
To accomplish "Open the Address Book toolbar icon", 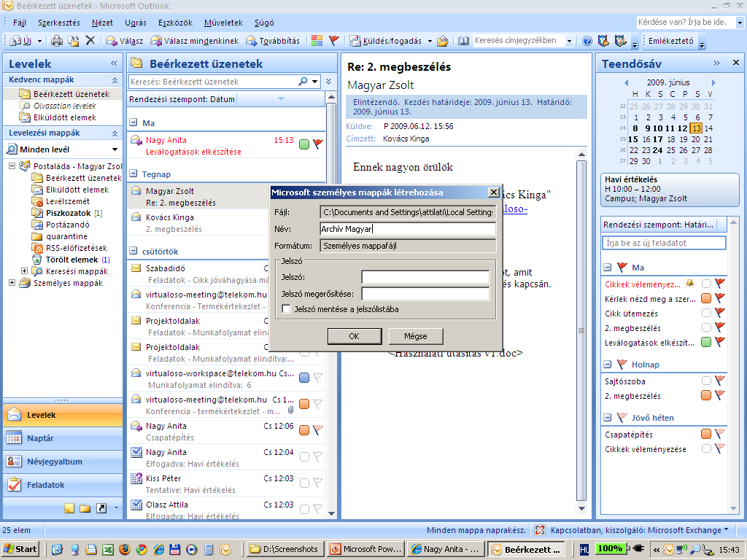I will [463, 41].
